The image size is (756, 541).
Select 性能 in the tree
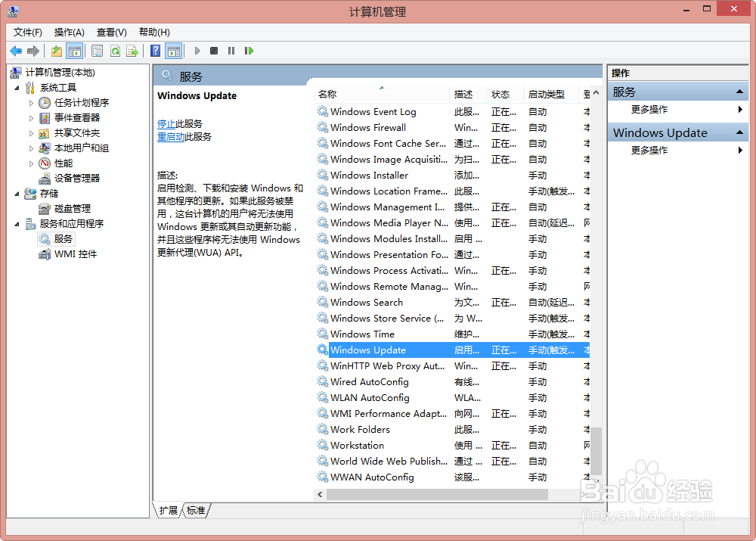click(64, 163)
